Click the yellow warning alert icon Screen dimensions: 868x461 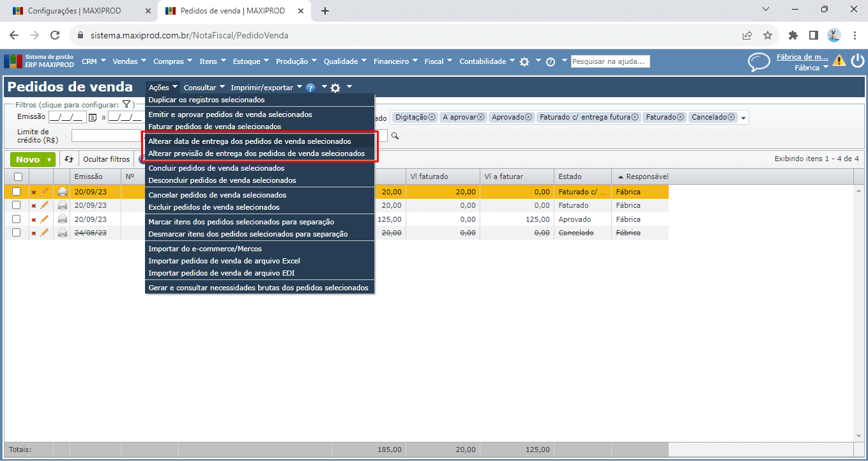[839, 61]
